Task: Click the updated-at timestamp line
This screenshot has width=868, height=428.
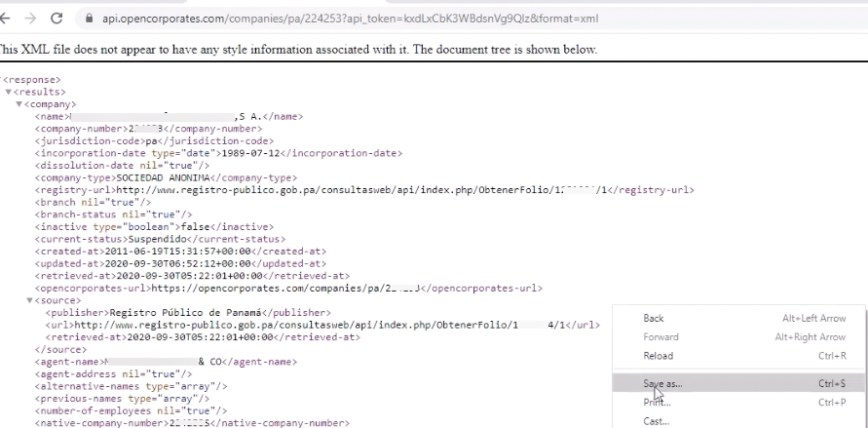Action: pos(180,263)
